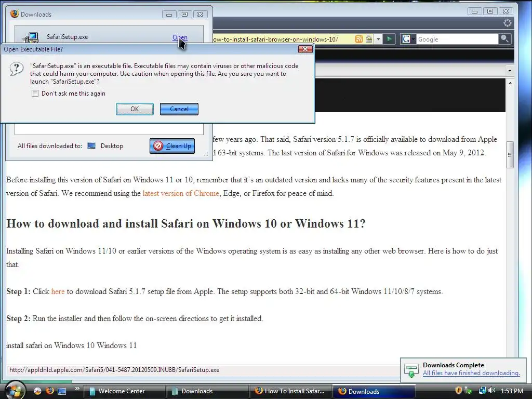Click the "All files have finished downloading" link
Screen dimensions: 532x399
tap(471, 373)
